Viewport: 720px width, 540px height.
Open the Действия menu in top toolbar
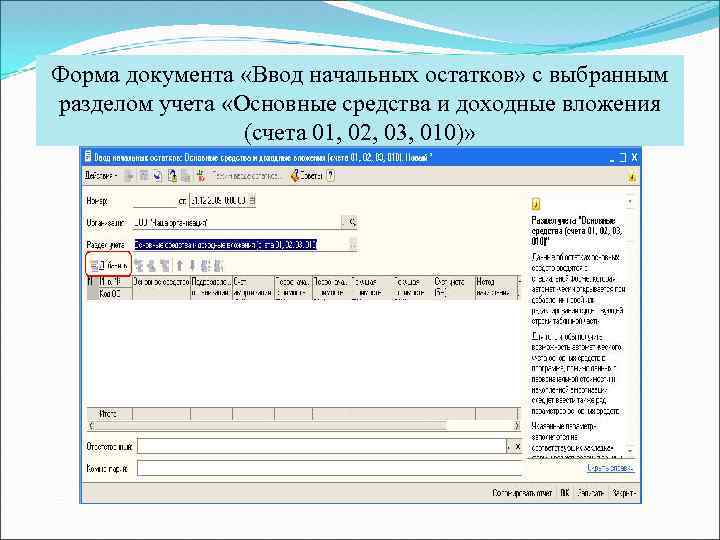[x=101, y=176]
